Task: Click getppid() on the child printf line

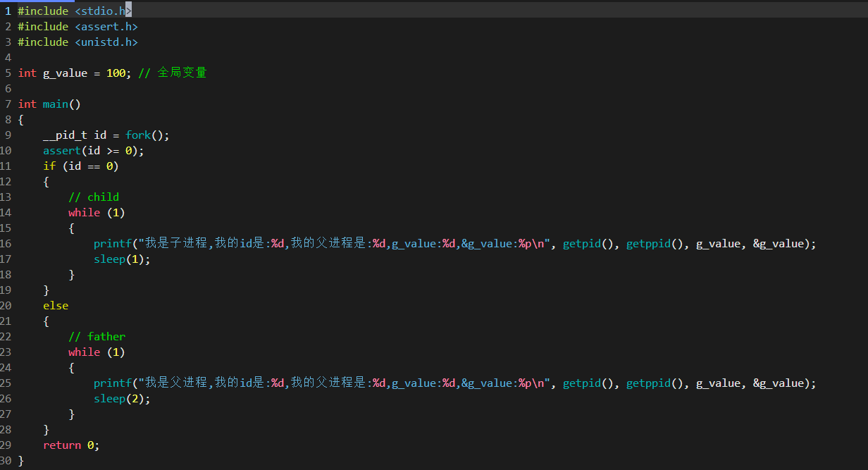Action: pos(655,244)
